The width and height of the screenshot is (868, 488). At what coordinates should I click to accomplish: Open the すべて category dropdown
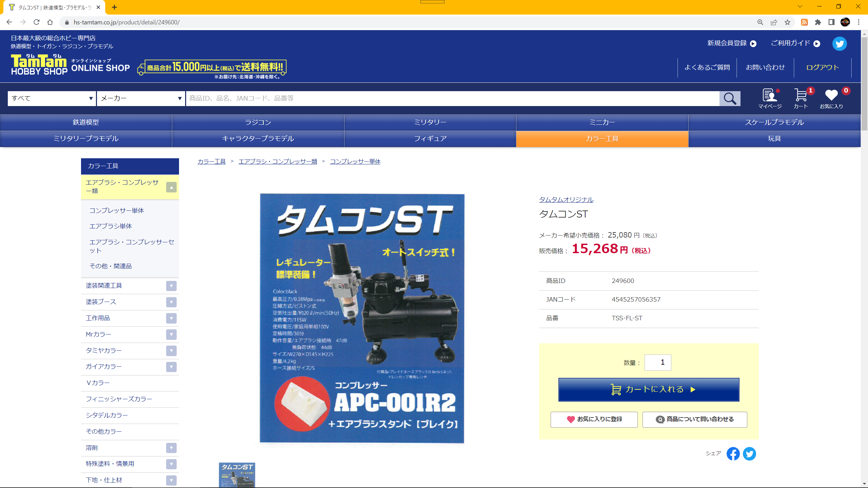click(x=52, y=98)
